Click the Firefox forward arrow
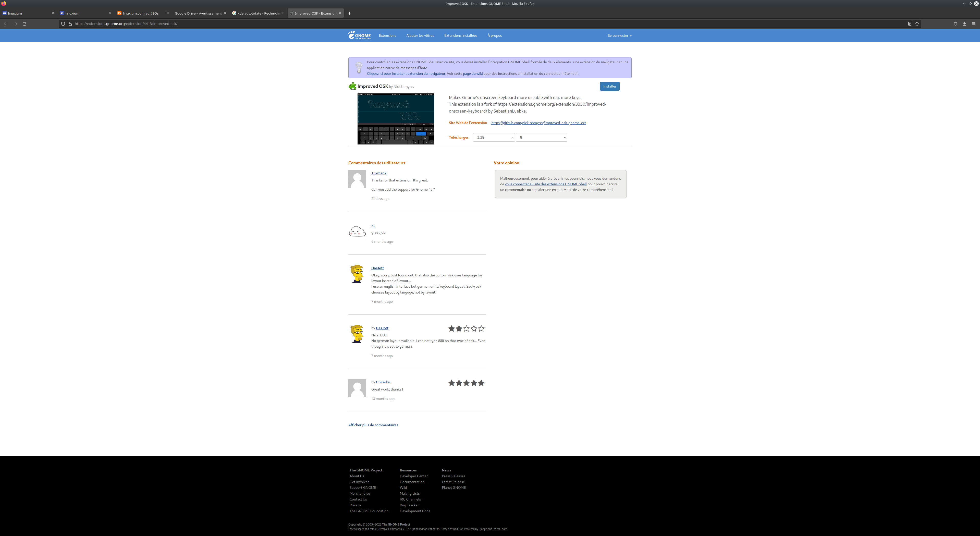The image size is (980, 536). point(15,23)
